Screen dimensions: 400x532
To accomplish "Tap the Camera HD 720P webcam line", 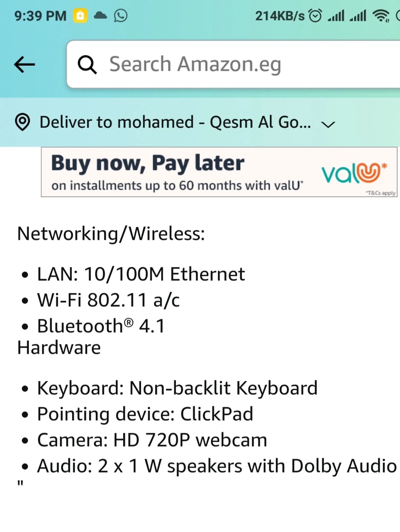I will (x=152, y=440).
